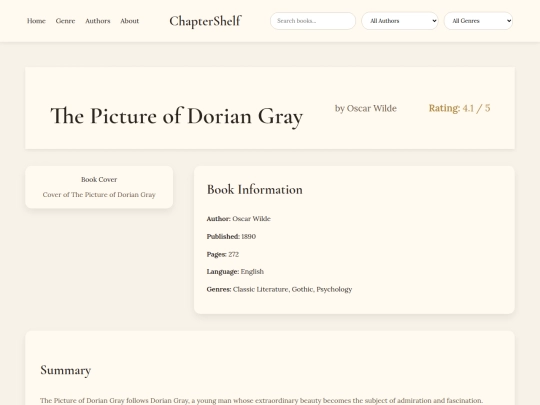540x405 pixels.
Task: Go to the Home nav link
Action: coord(36,21)
